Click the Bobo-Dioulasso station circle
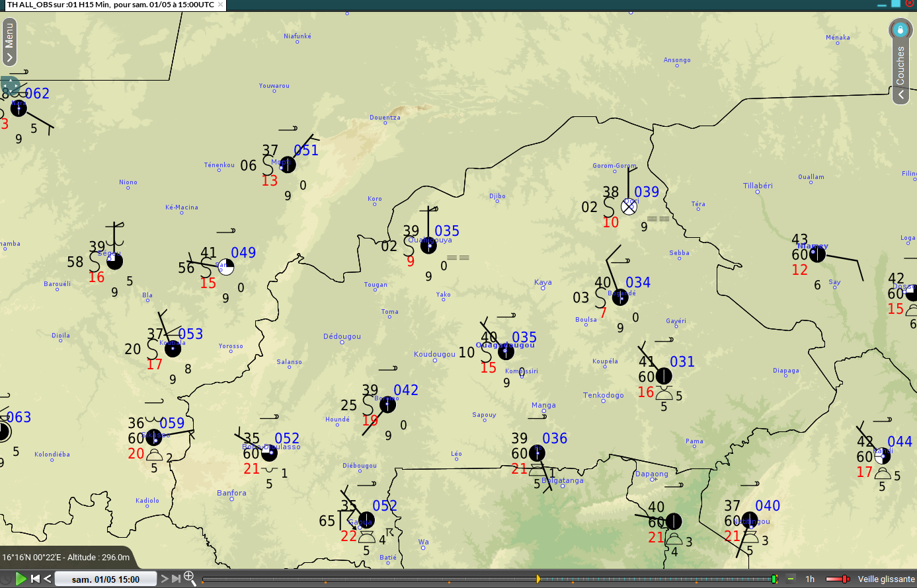This screenshot has width=917, height=588. [x=269, y=453]
